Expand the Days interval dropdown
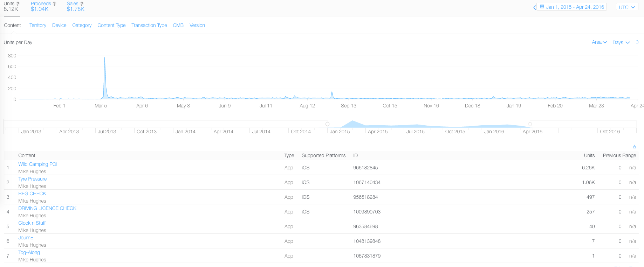 pos(621,42)
